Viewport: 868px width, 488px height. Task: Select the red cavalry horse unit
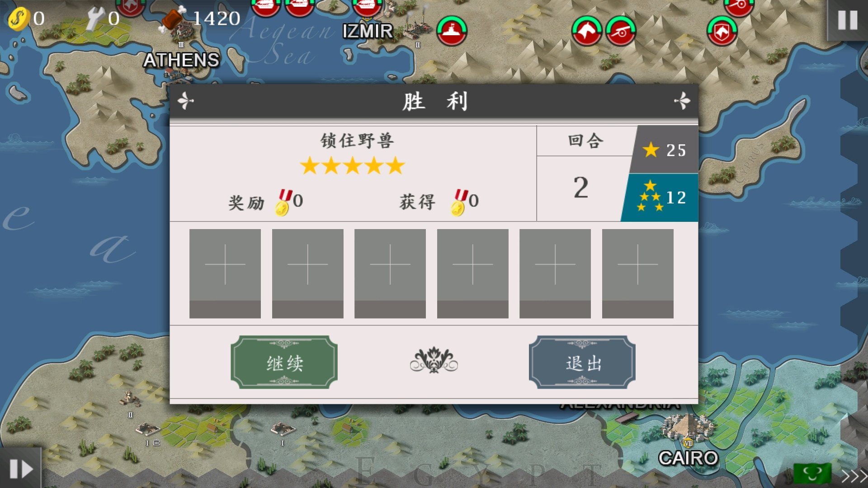(x=586, y=31)
